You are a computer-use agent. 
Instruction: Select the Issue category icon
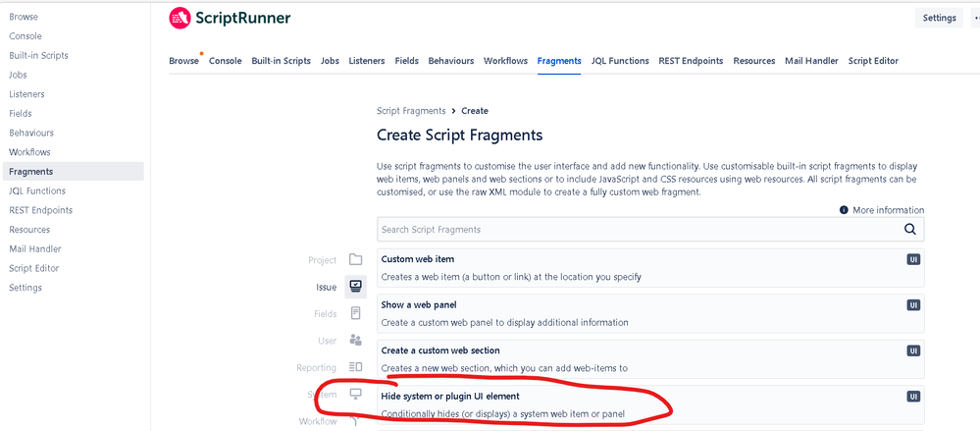pos(356,287)
